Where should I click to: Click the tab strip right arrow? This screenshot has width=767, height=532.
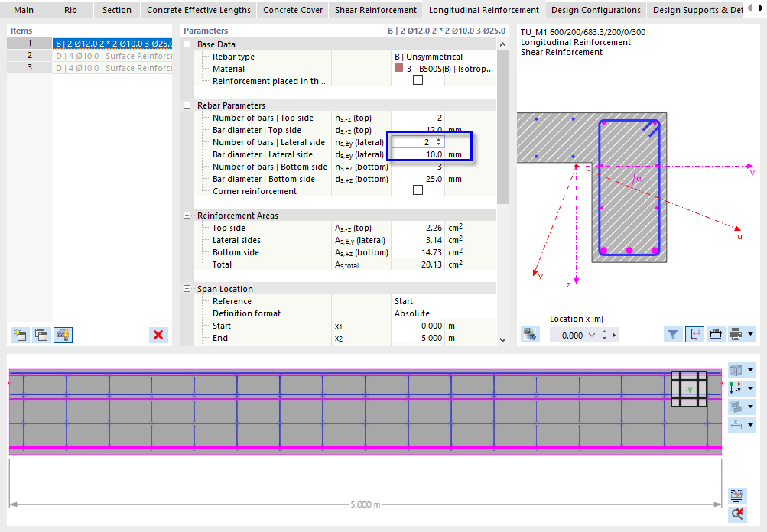point(761,8)
